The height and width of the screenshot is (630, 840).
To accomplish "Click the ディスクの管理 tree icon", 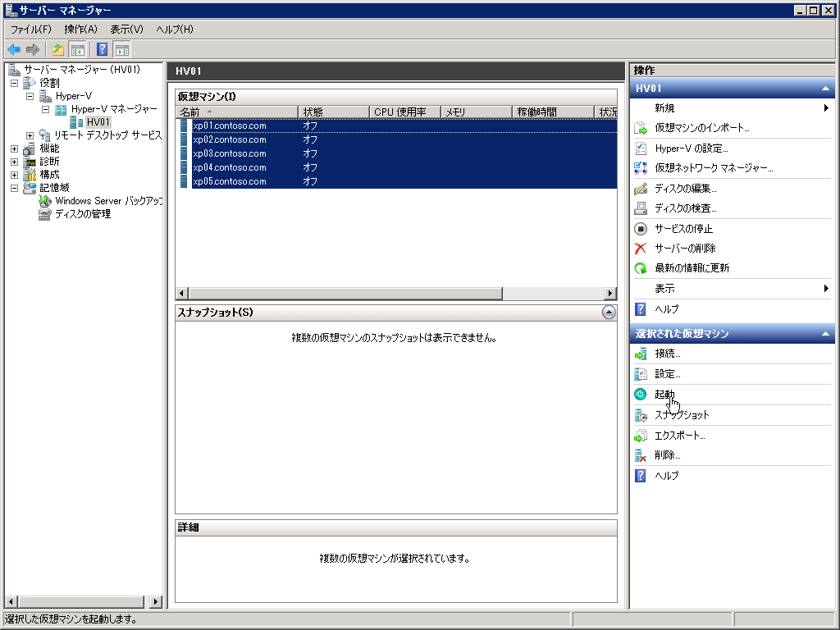I will [x=45, y=214].
